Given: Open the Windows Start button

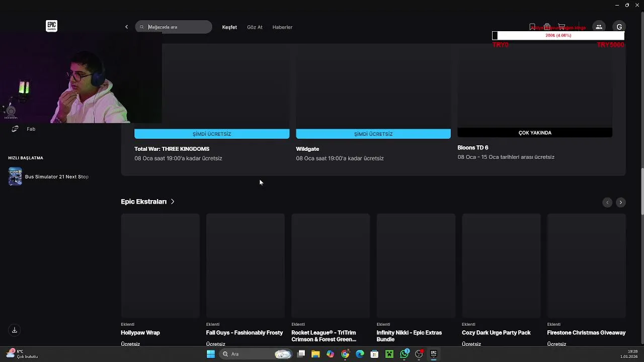Looking at the screenshot, I should coord(211,354).
